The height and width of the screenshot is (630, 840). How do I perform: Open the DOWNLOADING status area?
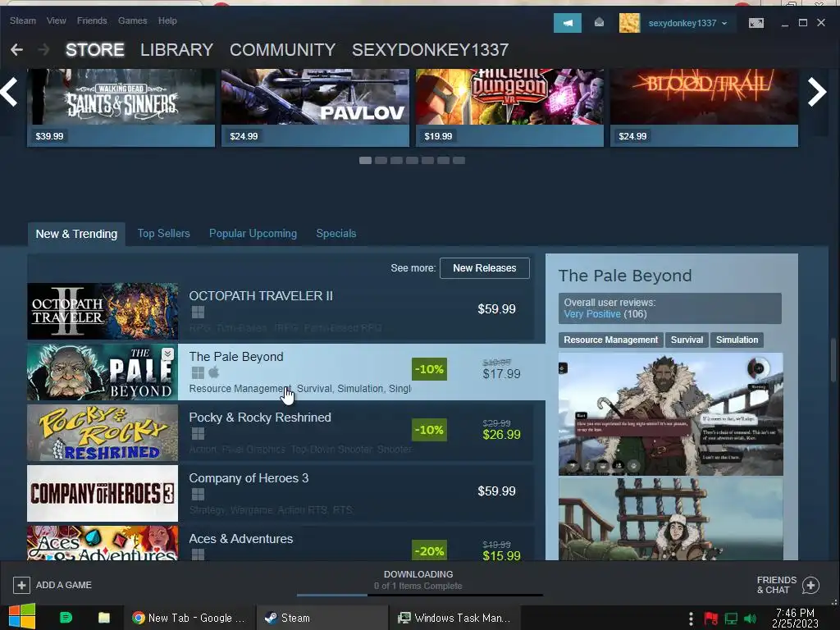[418, 580]
